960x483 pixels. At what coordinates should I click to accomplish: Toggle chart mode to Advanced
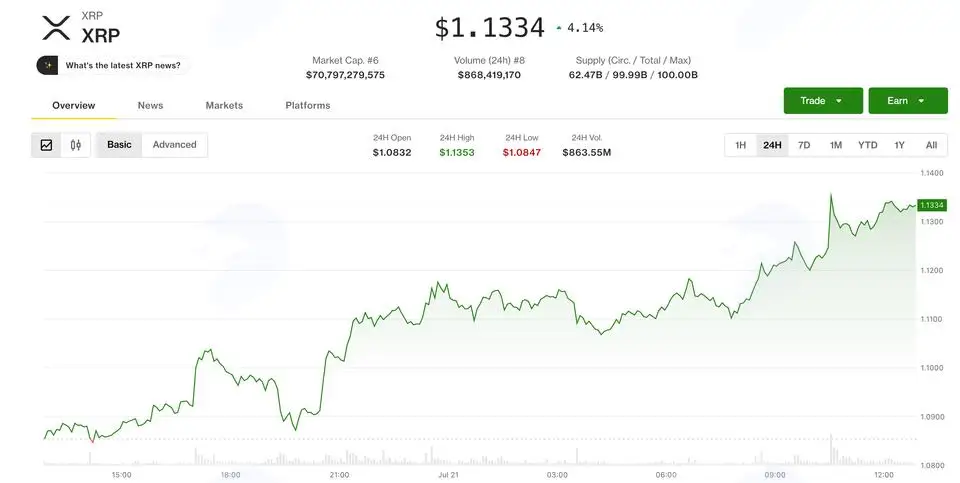pyautogui.click(x=174, y=145)
